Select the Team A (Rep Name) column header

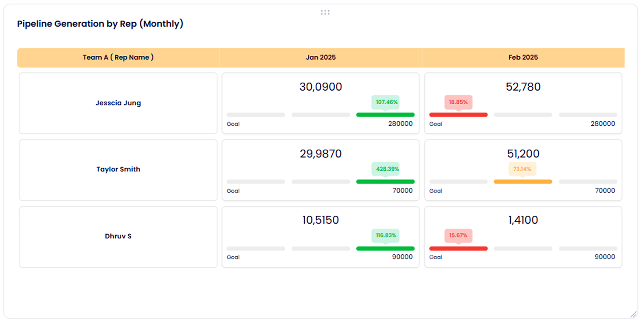tap(118, 57)
